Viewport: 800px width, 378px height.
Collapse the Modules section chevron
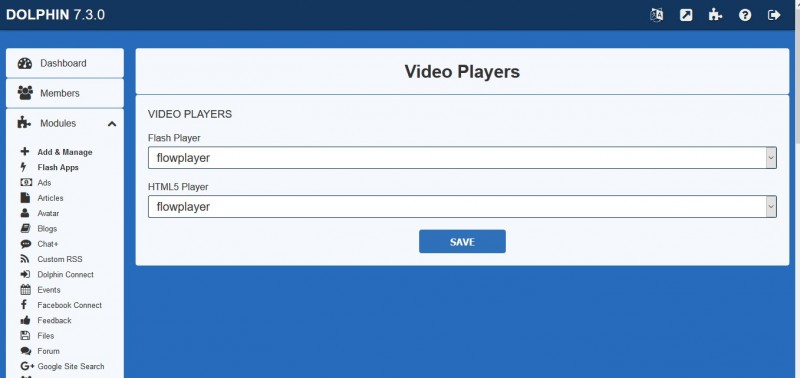pos(112,123)
